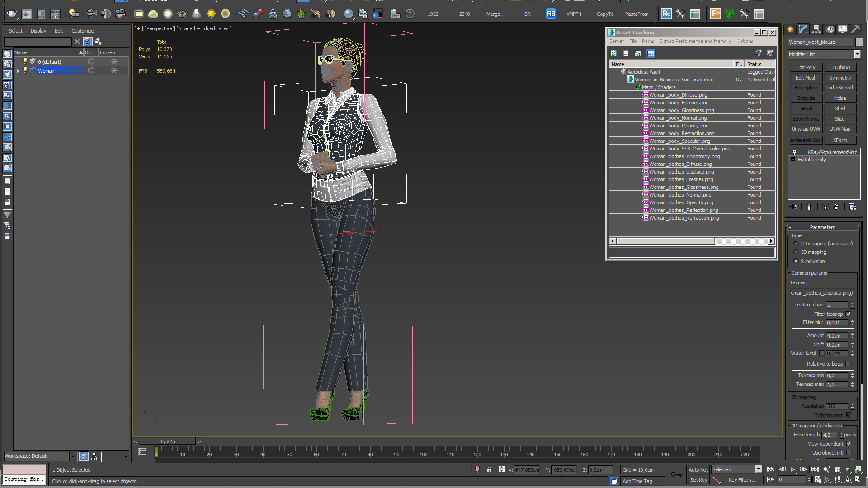This screenshot has height=488, width=868.
Task: Enable the Relative to bbox checkbox
Action: [x=848, y=364]
